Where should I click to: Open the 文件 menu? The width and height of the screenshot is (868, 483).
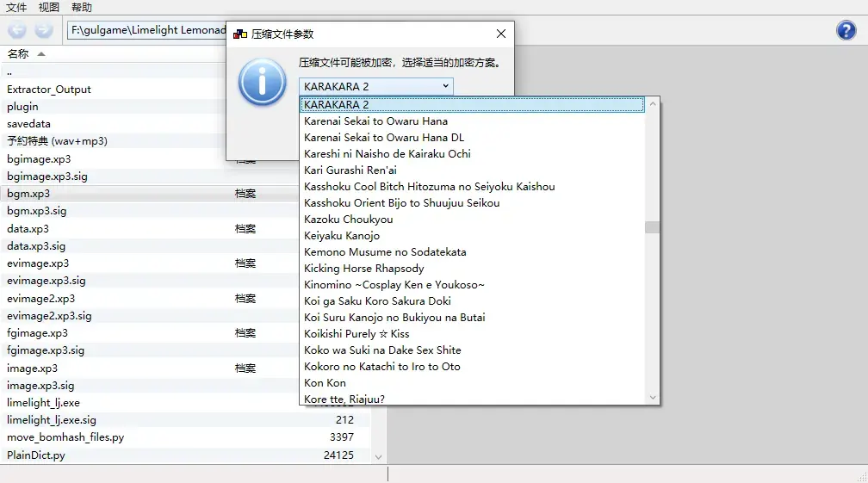16,7
